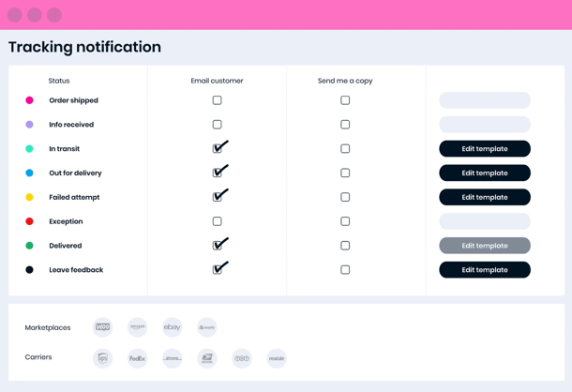Choose the Amazon marketplace icon
The width and height of the screenshot is (572, 392).
coord(138,327)
